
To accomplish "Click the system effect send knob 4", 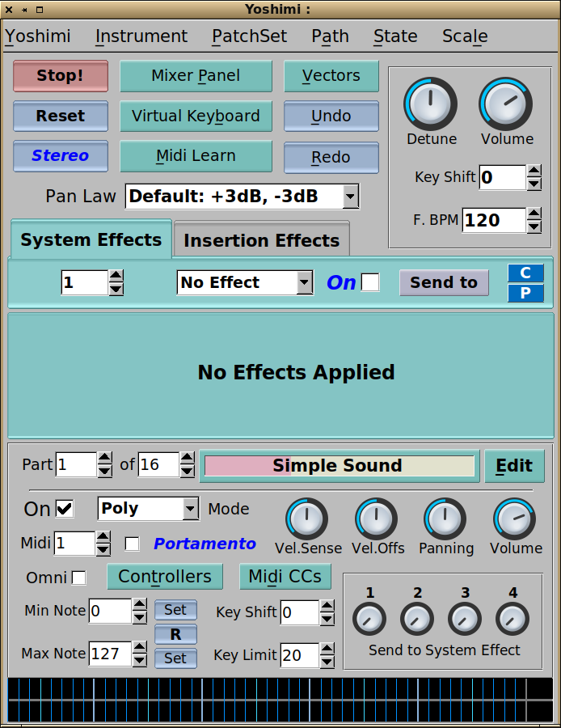I will (512, 620).
